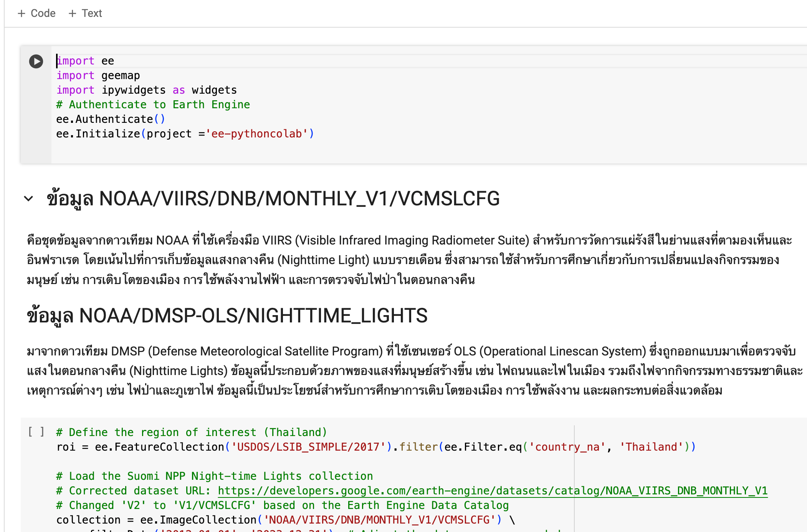The image size is (807, 532).
Task: Click the 'country_na' string
Action: point(567,447)
